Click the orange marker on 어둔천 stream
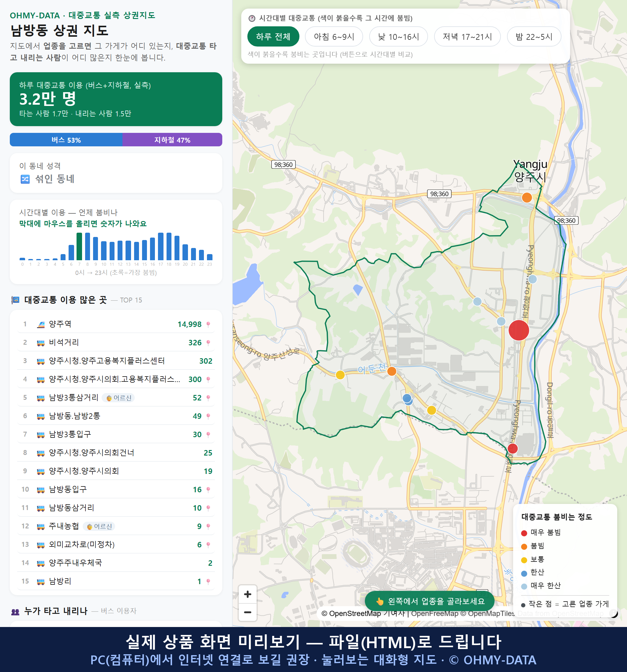The height and width of the screenshot is (672, 627). pyautogui.click(x=391, y=371)
